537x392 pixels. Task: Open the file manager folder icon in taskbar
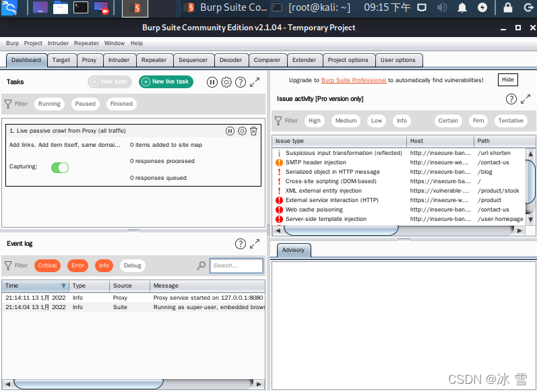click(60, 8)
